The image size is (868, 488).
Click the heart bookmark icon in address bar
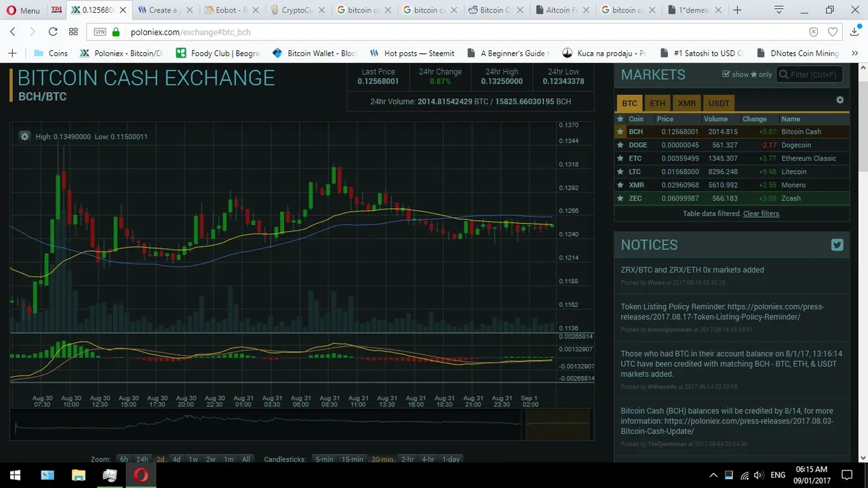[x=833, y=32]
